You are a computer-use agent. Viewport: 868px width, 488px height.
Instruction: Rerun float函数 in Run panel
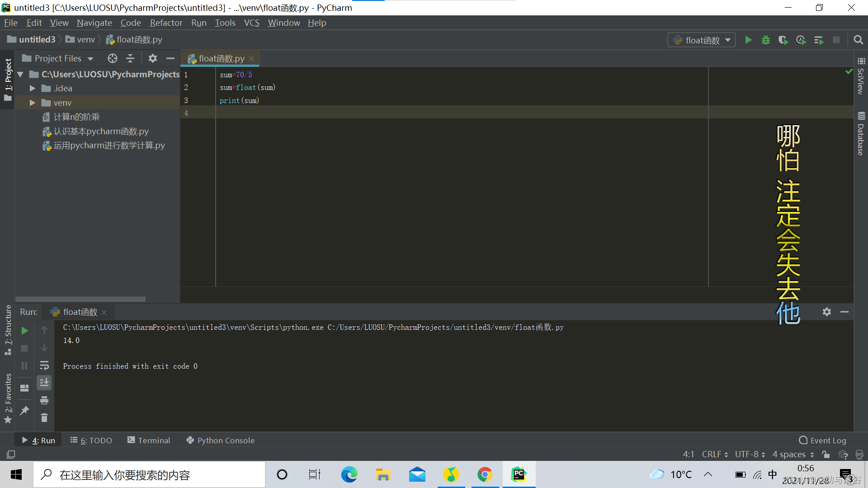tap(25, 331)
